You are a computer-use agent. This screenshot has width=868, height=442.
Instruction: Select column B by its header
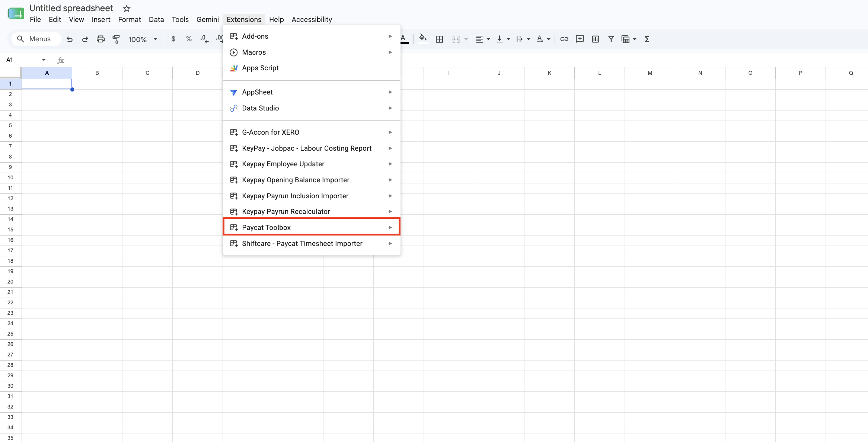pyautogui.click(x=97, y=73)
